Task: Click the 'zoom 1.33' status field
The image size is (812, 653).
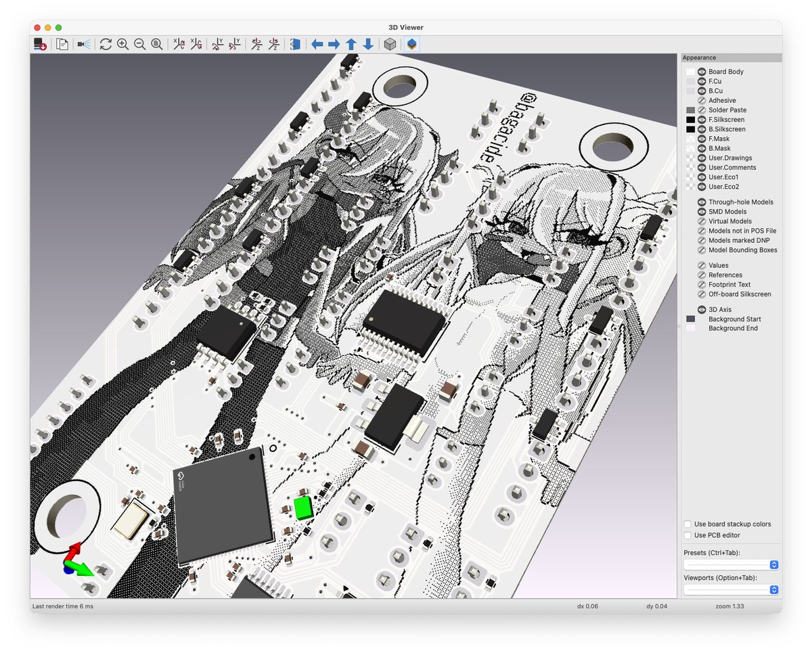Action: coord(729,606)
